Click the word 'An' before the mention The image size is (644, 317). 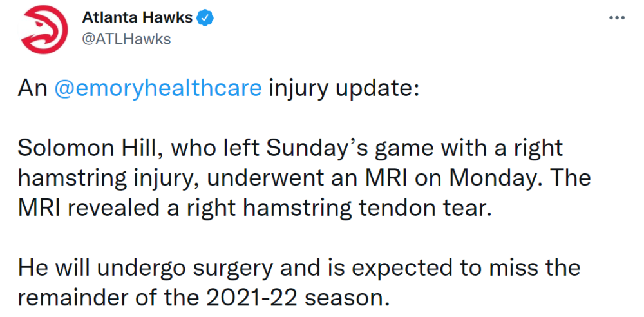tap(33, 89)
